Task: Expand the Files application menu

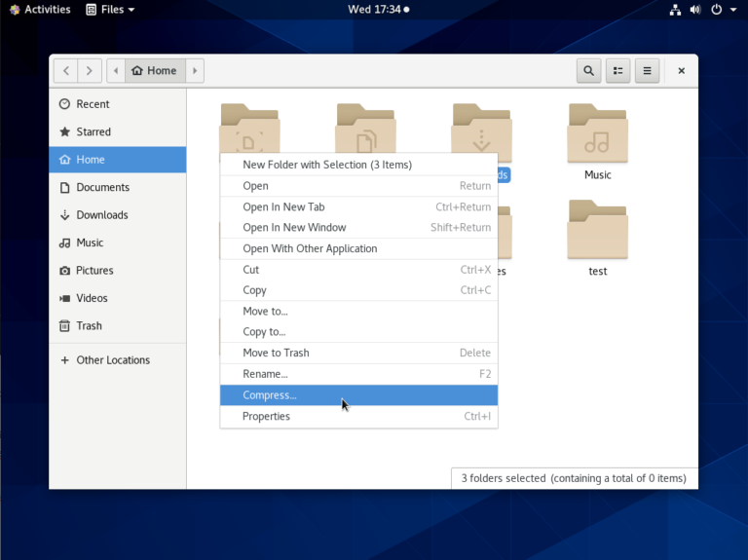Action: 110,10
